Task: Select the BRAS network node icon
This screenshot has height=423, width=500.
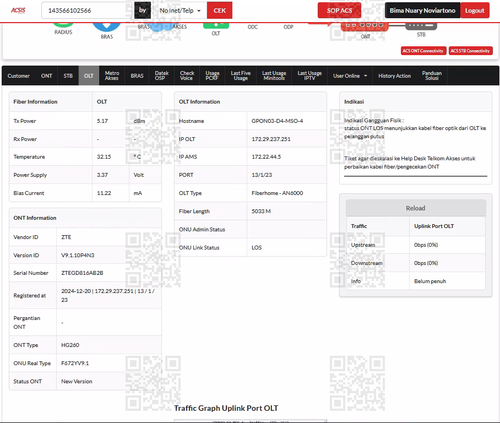Action: 107,27
